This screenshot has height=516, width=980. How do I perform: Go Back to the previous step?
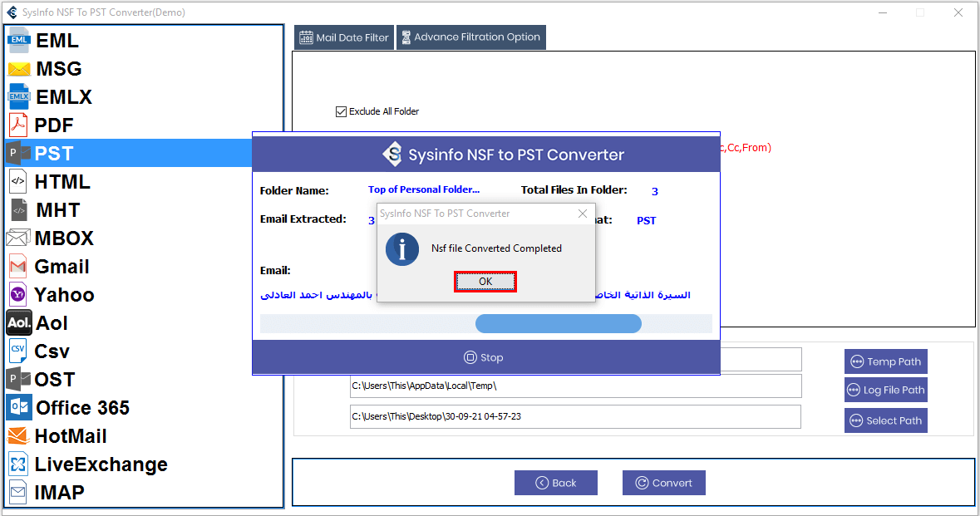(x=555, y=483)
